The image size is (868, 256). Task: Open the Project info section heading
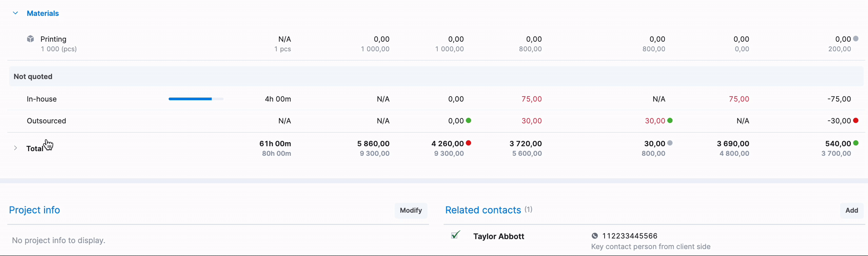point(34,210)
